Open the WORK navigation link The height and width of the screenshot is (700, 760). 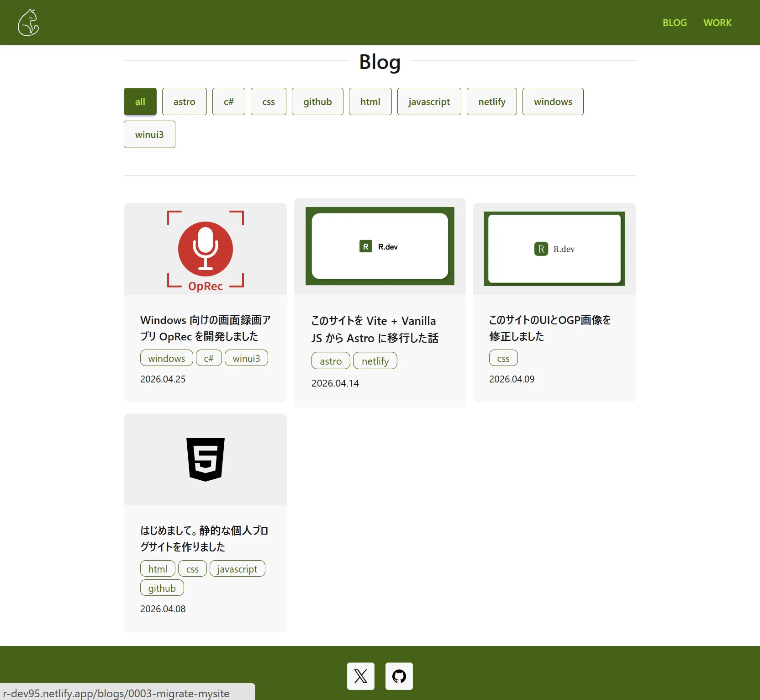pyautogui.click(x=717, y=22)
